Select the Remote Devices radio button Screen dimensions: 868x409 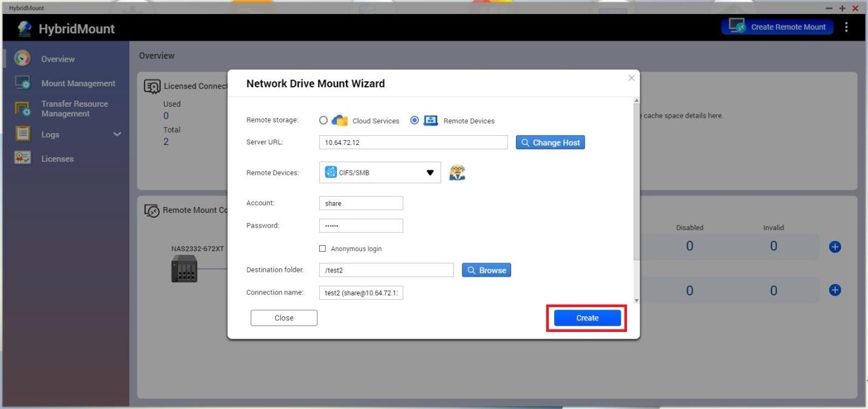pyautogui.click(x=415, y=120)
